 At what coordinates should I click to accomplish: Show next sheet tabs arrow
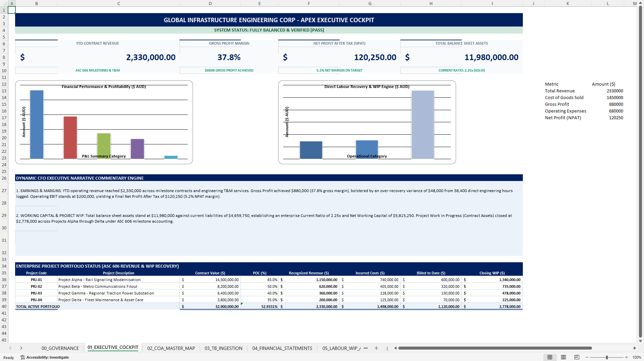21,348
